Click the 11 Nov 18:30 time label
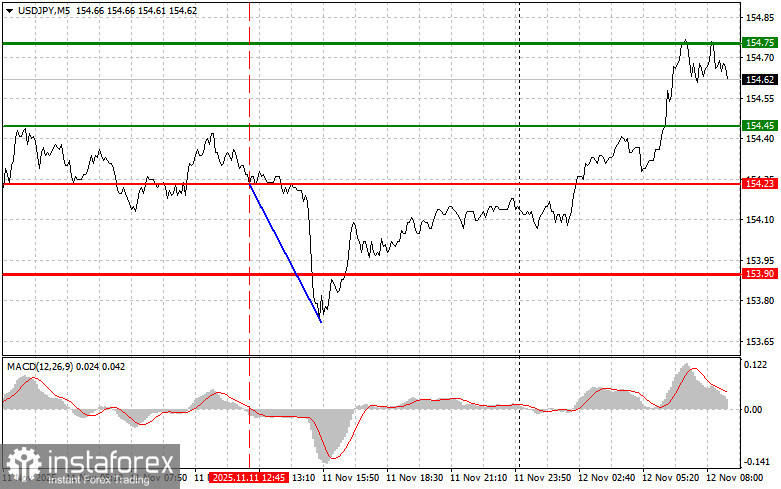The height and width of the screenshot is (489, 781). coord(414,478)
